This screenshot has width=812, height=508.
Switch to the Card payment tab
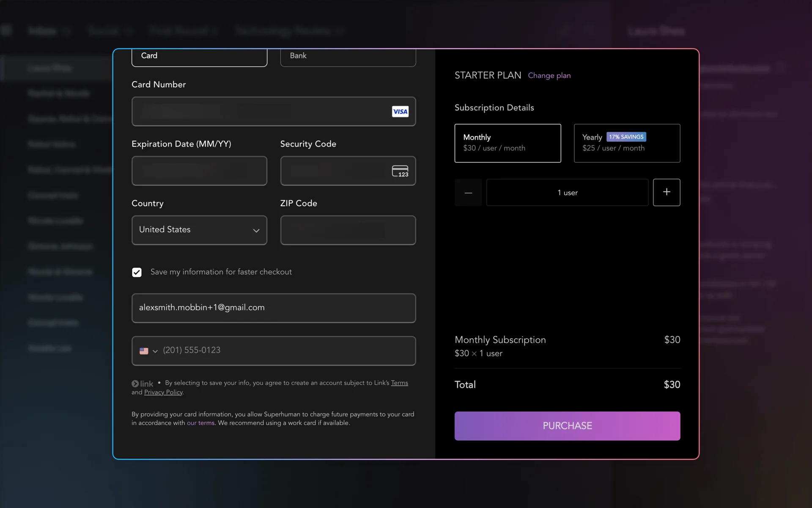click(199, 56)
